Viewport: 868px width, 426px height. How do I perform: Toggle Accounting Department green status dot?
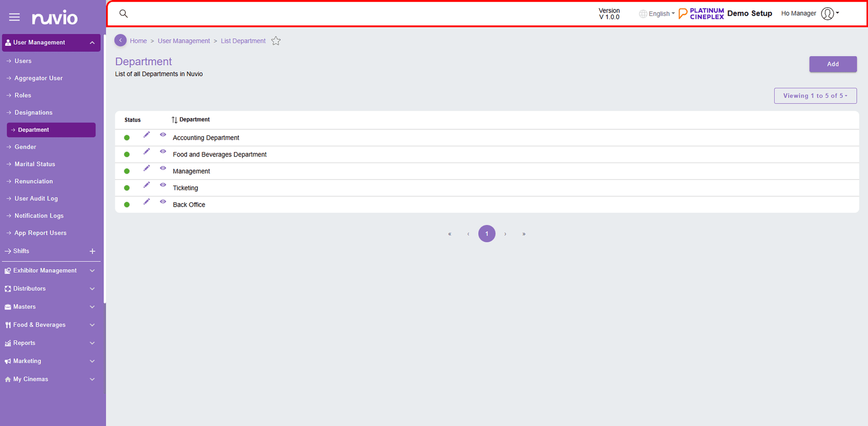[x=127, y=138]
